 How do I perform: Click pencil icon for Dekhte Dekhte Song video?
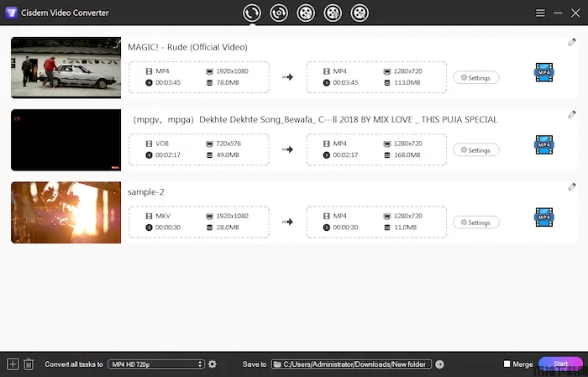pyautogui.click(x=571, y=114)
